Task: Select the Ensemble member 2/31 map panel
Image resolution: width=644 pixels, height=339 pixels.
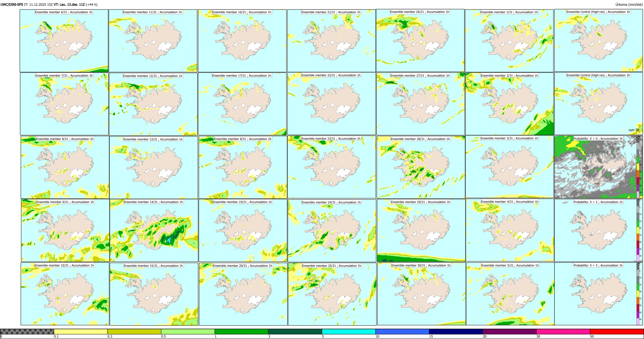Action: (509, 104)
